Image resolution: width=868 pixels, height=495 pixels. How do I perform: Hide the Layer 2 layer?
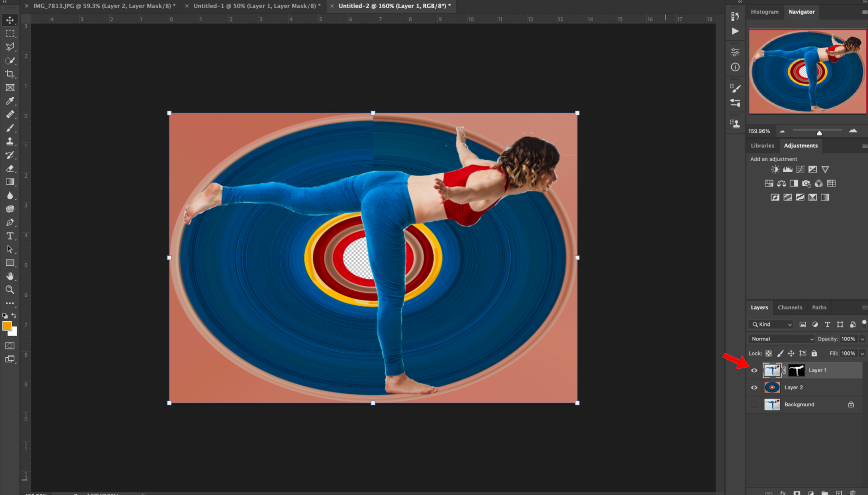(754, 387)
